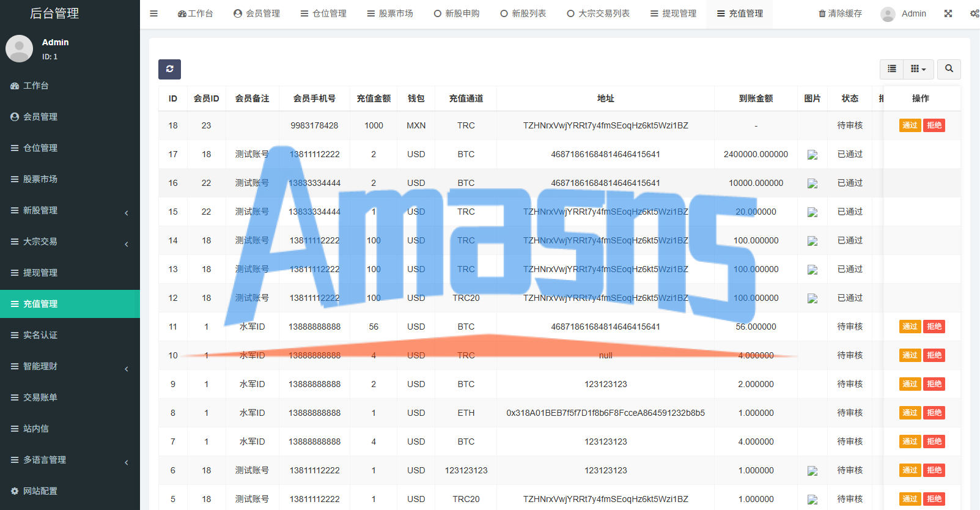Image resolution: width=980 pixels, height=510 pixels.
Task: Approve recharge ID 11 with 通过
Action: point(910,327)
